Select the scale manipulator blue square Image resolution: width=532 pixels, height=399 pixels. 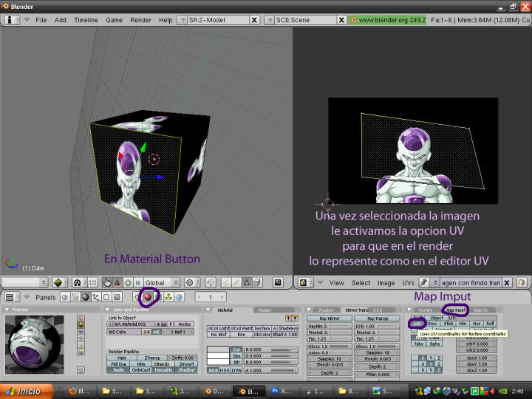click(137, 282)
